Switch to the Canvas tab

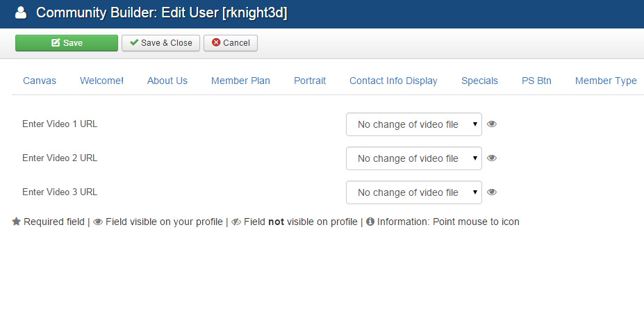40,81
